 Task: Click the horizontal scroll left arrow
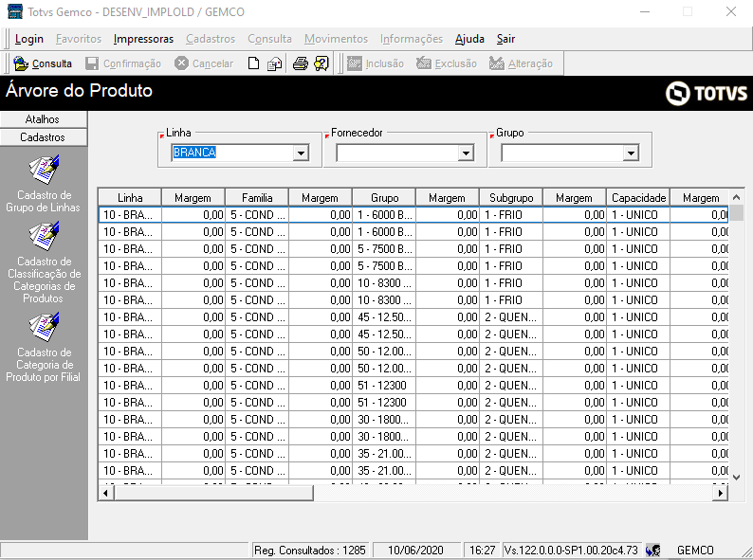click(106, 493)
